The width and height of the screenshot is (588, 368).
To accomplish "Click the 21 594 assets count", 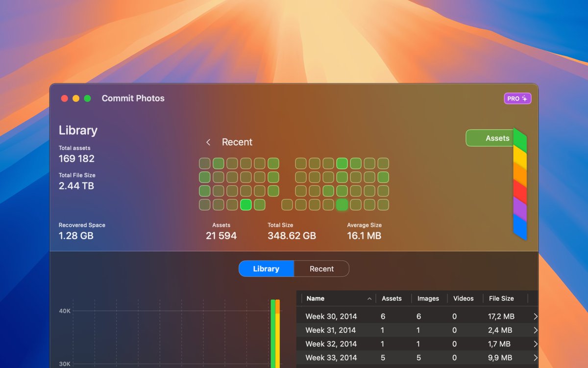I will (x=221, y=236).
